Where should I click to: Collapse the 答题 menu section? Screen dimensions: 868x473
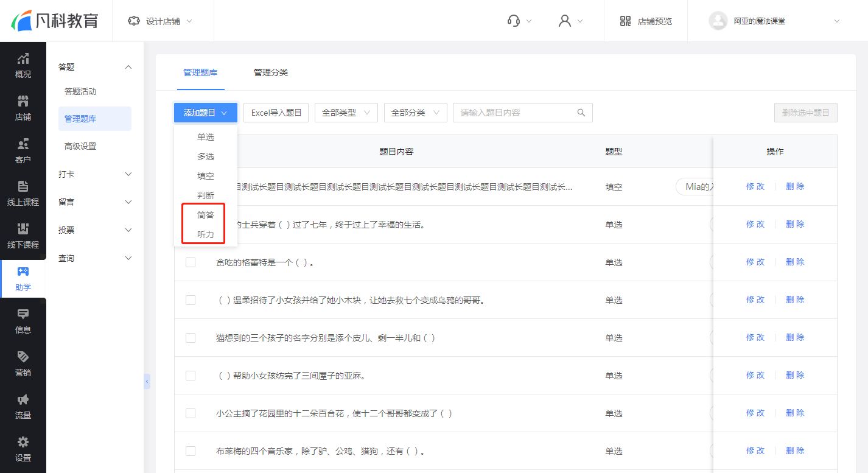95,67
